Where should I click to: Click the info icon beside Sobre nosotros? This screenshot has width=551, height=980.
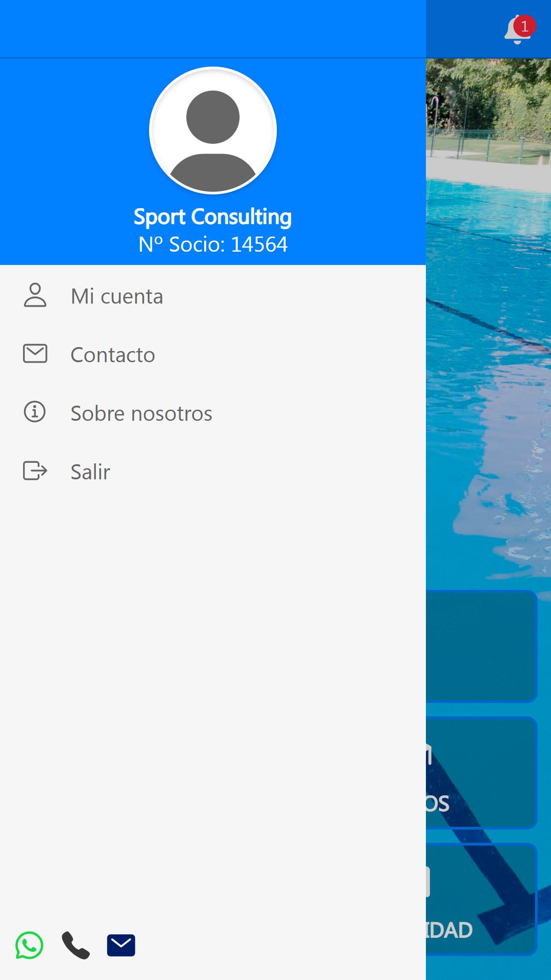pyautogui.click(x=35, y=412)
